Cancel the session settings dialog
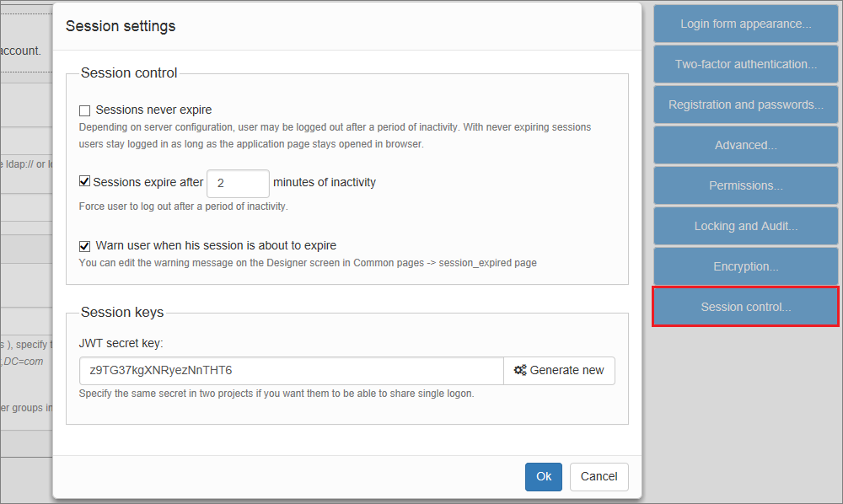The height and width of the screenshot is (504, 843). (x=599, y=476)
